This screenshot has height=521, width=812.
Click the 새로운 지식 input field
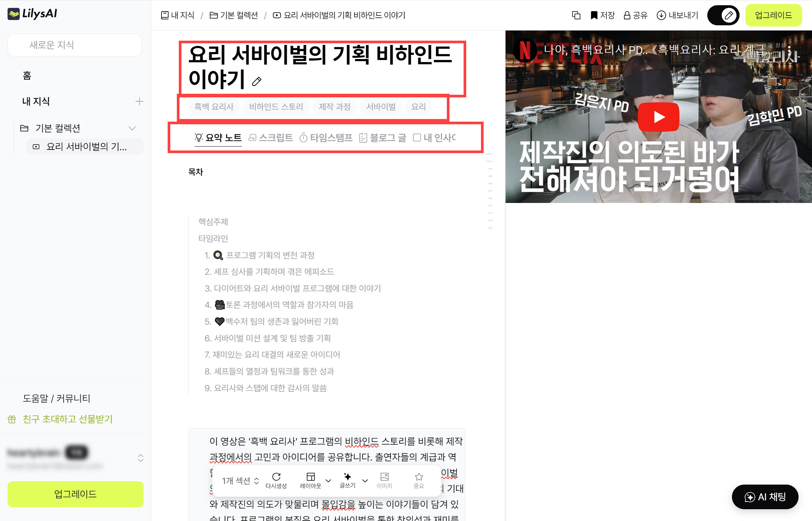click(75, 45)
